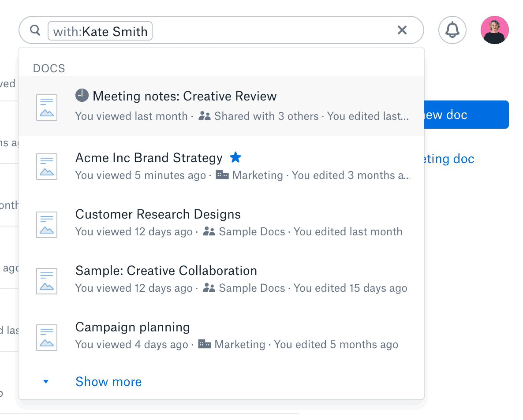Open the Customer Research Designs result
This screenshot has height=420, width=523.
click(x=158, y=214)
